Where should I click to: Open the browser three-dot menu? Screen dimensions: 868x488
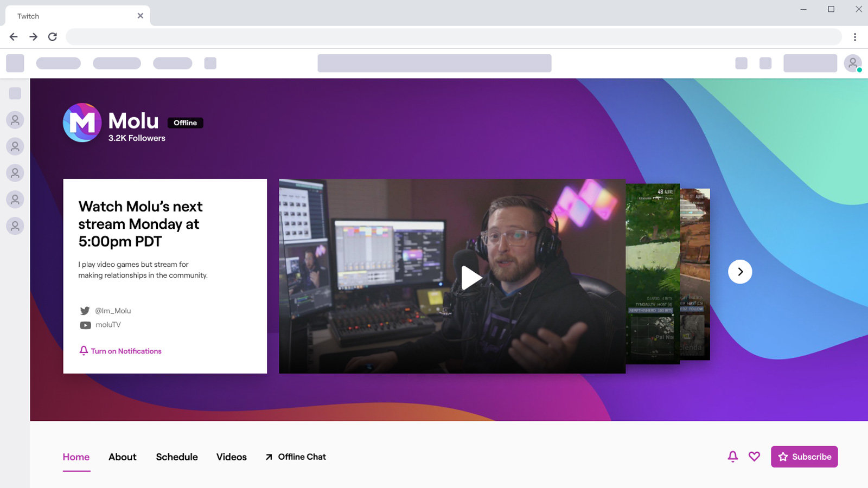(855, 36)
